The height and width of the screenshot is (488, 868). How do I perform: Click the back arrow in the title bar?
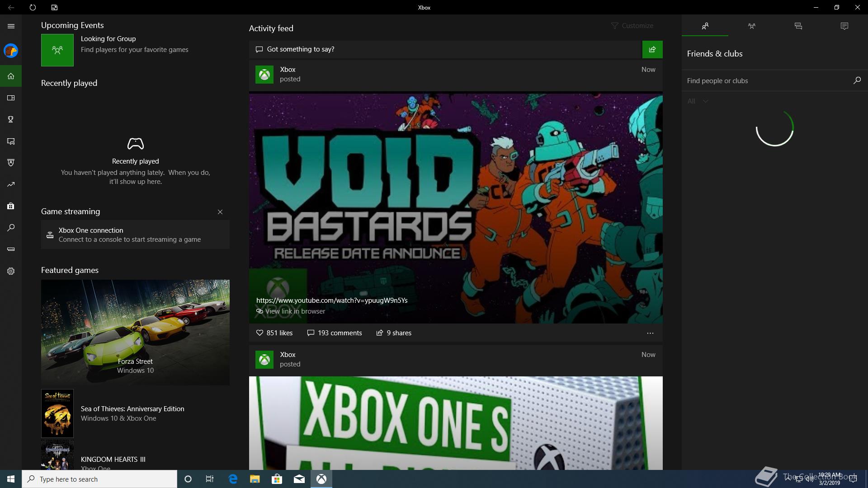tap(11, 7)
